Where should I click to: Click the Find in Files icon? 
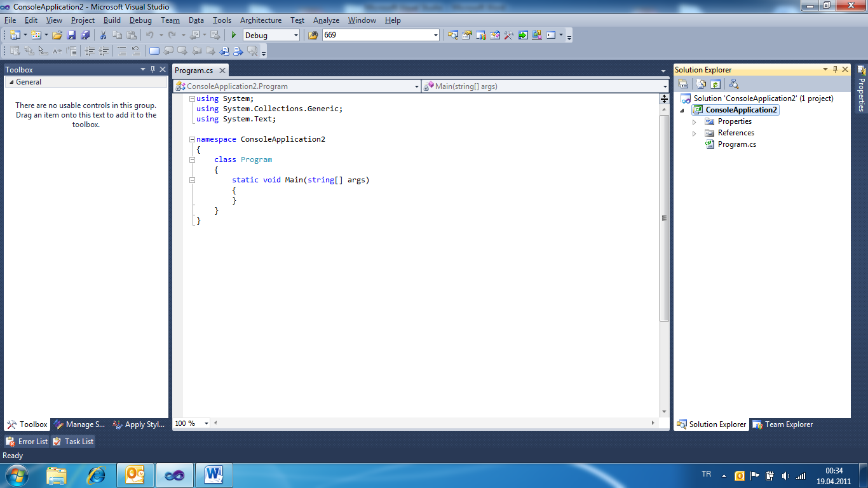coord(313,36)
